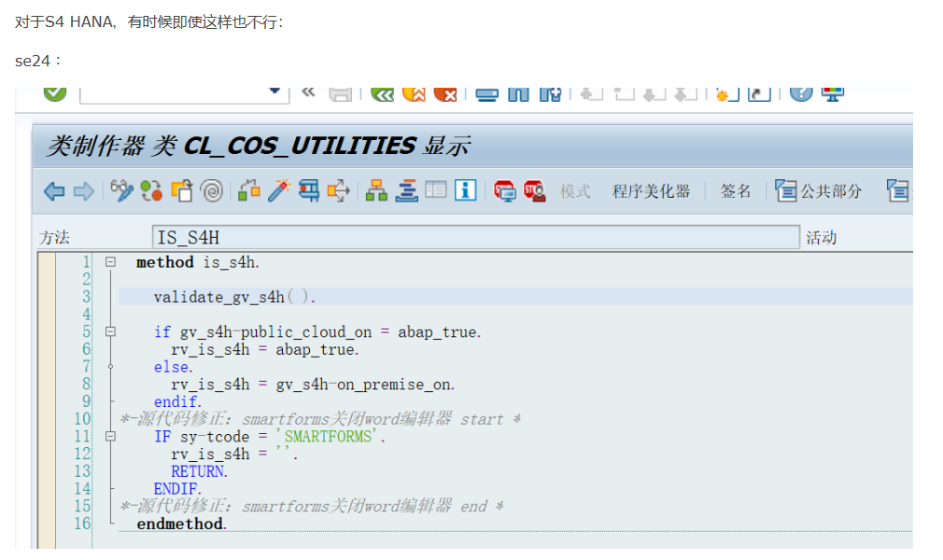Click the green Back icon in the top toolbar
The height and width of the screenshot is (560, 943).
coord(383,94)
